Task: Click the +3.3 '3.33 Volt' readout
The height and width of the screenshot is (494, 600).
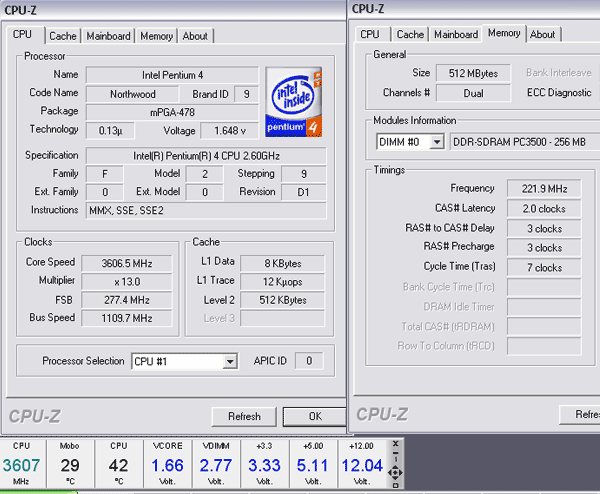Action: 264,464
